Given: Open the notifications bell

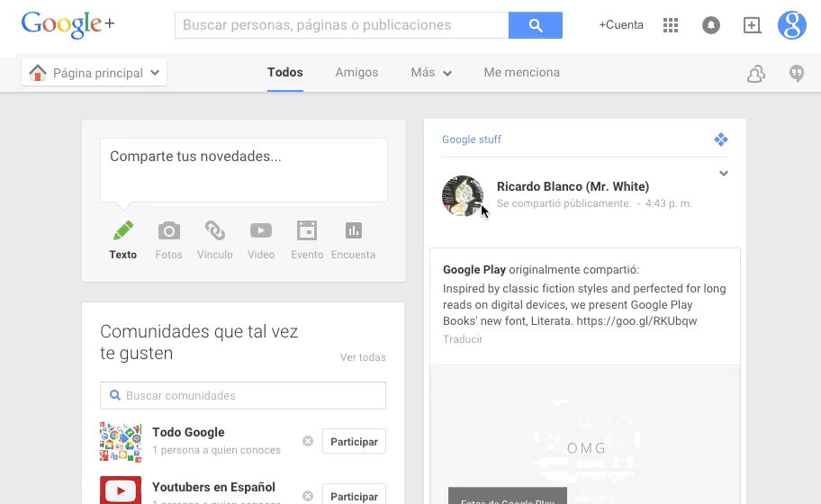Looking at the screenshot, I should (x=710, y=25).
